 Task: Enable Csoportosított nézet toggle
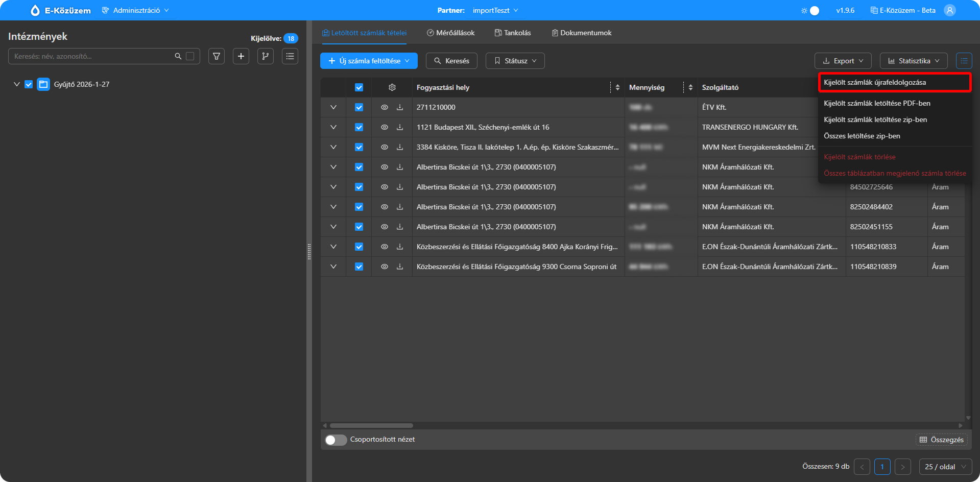pyautogui.click(x=336, y=440)
